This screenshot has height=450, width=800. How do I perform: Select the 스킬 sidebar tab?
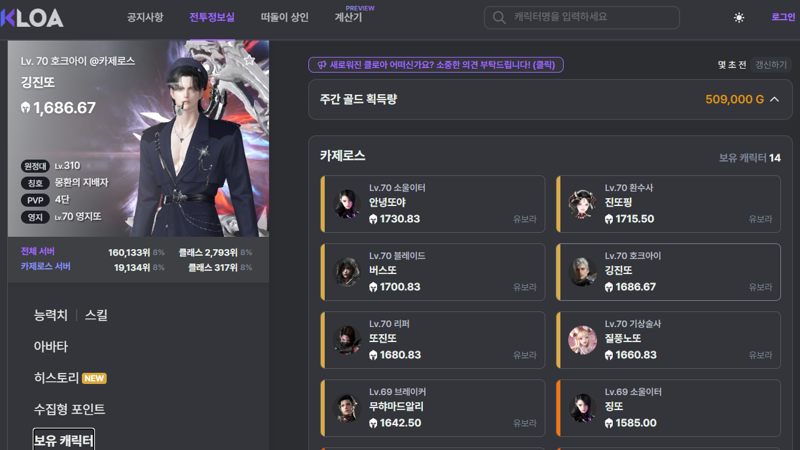(96, 315)
